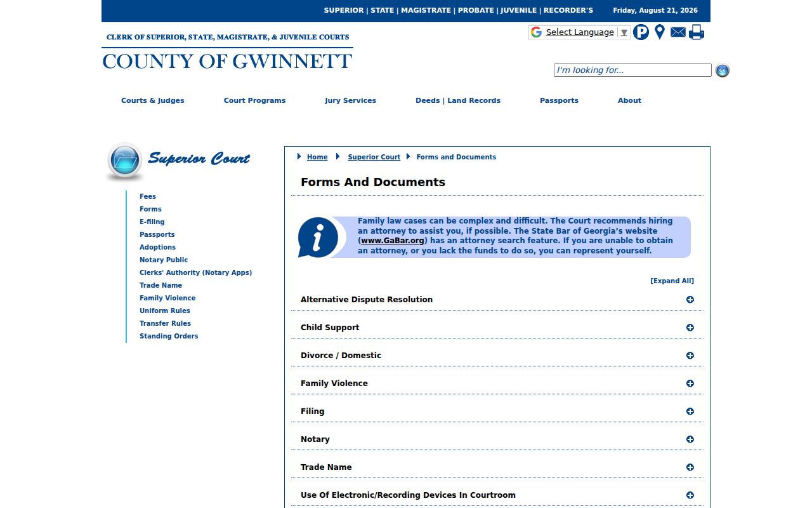Open the Standing Orders sidebar link
Image resolution: width=812 pixels, height=508 pixels.
coord(169,336)
